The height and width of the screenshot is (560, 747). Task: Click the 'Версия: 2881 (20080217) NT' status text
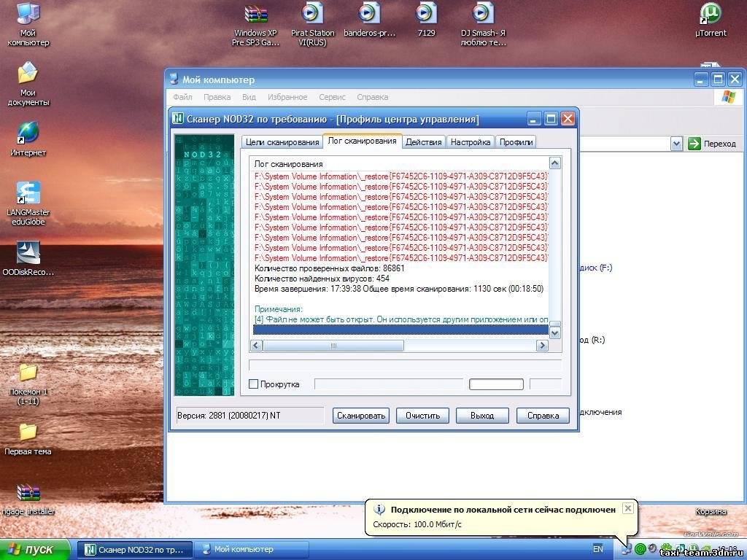(228, 415)
